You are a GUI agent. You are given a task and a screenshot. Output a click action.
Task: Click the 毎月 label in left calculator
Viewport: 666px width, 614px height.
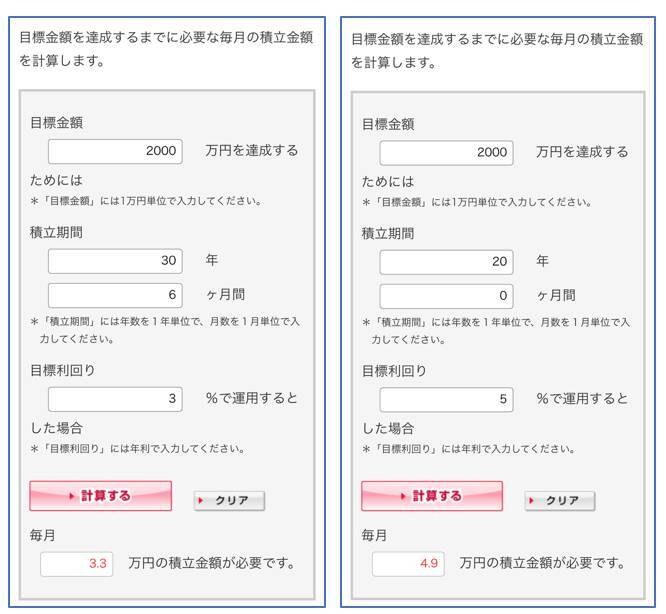coord(43,535)
